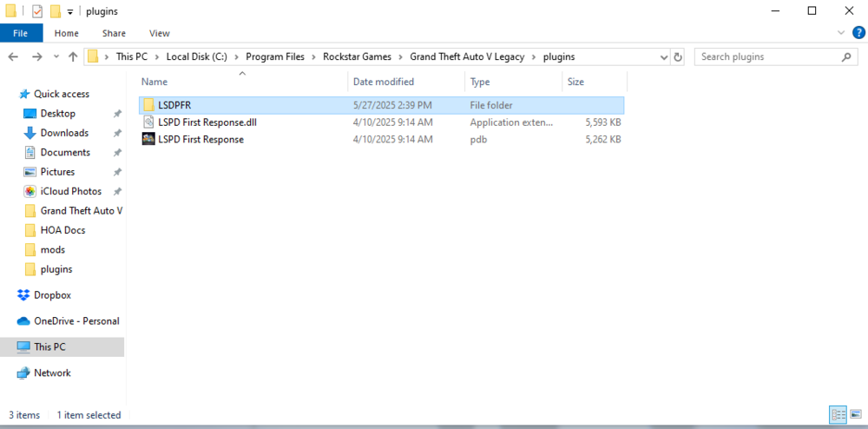Click the pin icon beside iCloud Photos
The image size is (868, 429).
click(x=117, y=191)
